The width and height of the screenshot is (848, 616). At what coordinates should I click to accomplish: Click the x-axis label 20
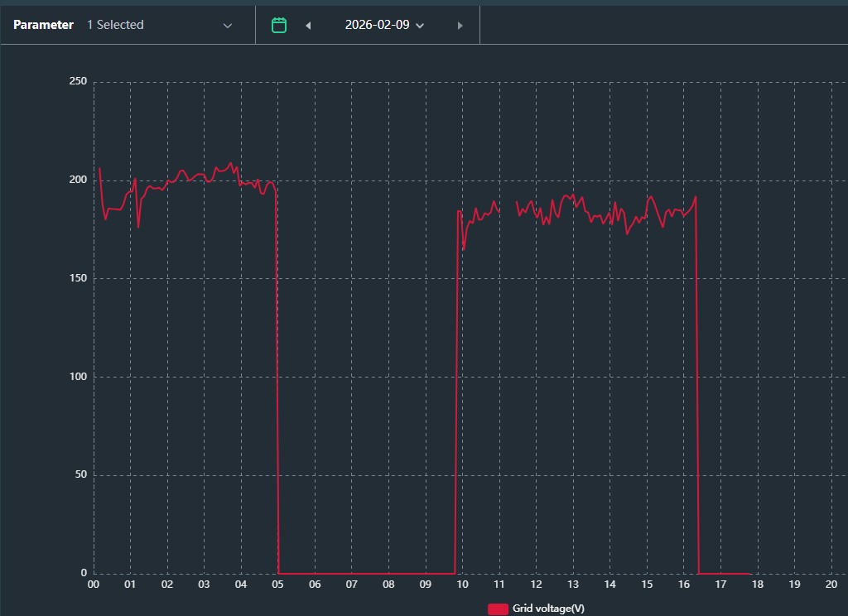(831, 585)
